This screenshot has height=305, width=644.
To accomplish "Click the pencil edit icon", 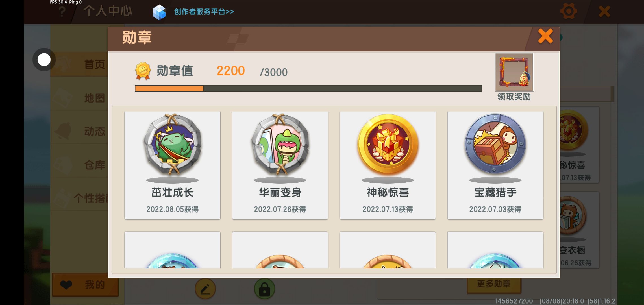I will (205, 289).
